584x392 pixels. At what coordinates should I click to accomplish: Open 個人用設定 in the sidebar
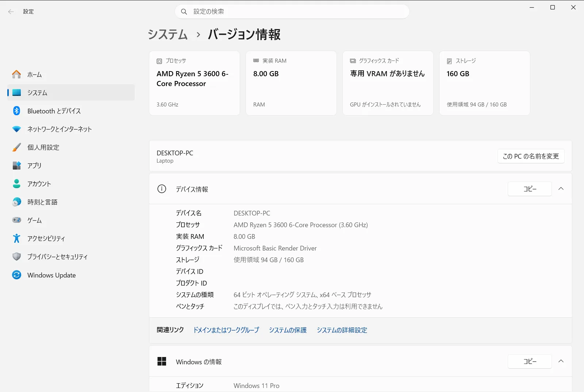coord(71,147)
